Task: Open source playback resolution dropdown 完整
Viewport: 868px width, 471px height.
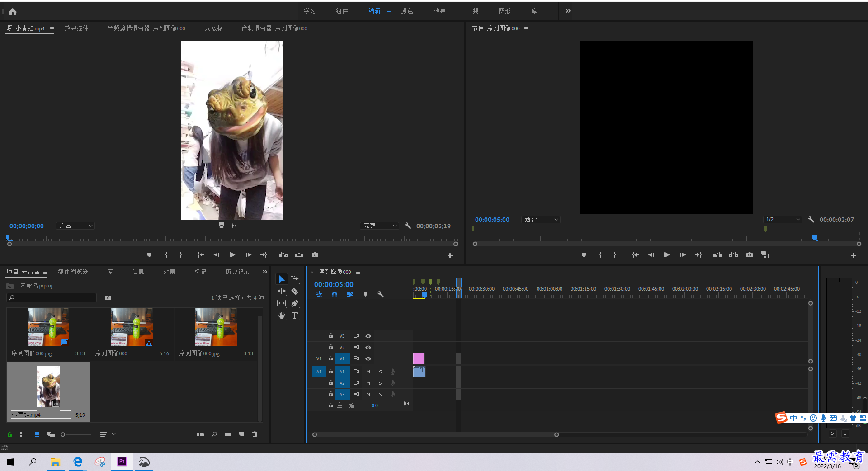Action: click(380, 226)
